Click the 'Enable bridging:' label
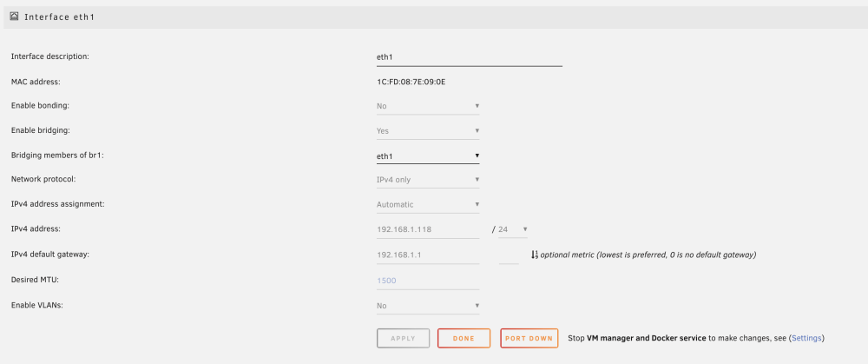This screenshot has width=868, height=364. (40, 130)
